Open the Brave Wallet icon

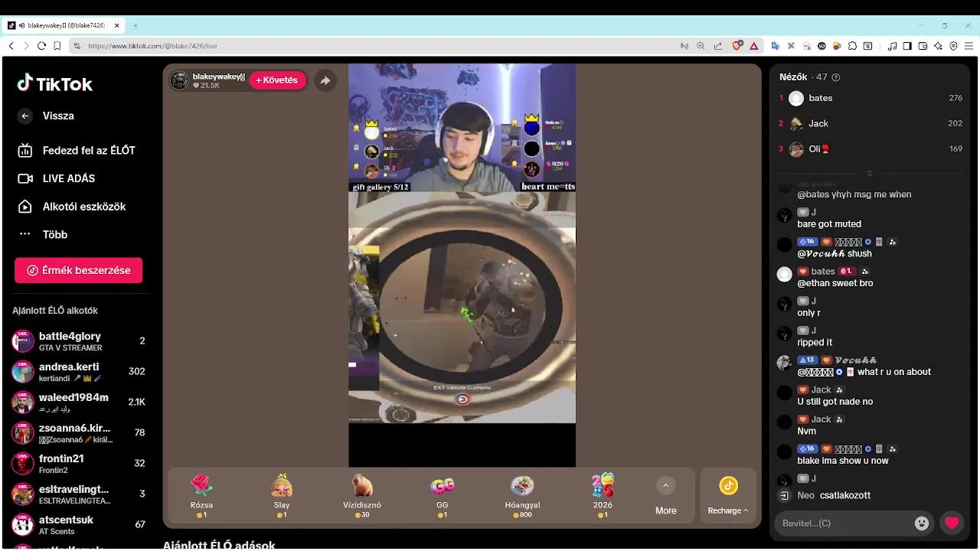point(923,46)
